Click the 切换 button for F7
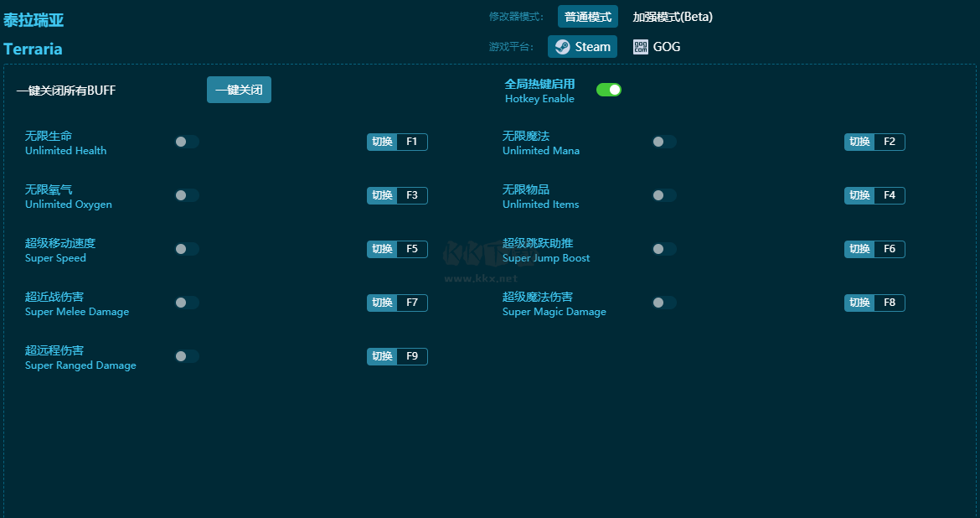The height and width of the screenshot is (518, 980). tap(382, 303)
